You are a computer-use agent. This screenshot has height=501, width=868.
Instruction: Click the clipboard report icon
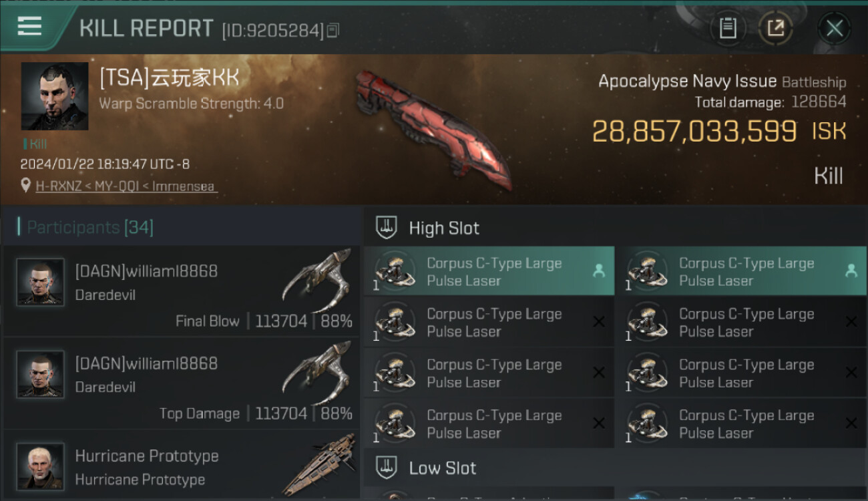[727, 28]
